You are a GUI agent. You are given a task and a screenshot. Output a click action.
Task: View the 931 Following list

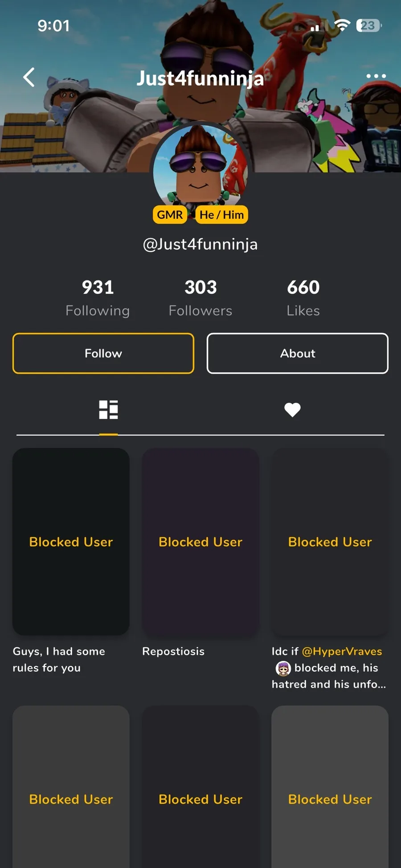pyautogui.click(x=98, y=298)
